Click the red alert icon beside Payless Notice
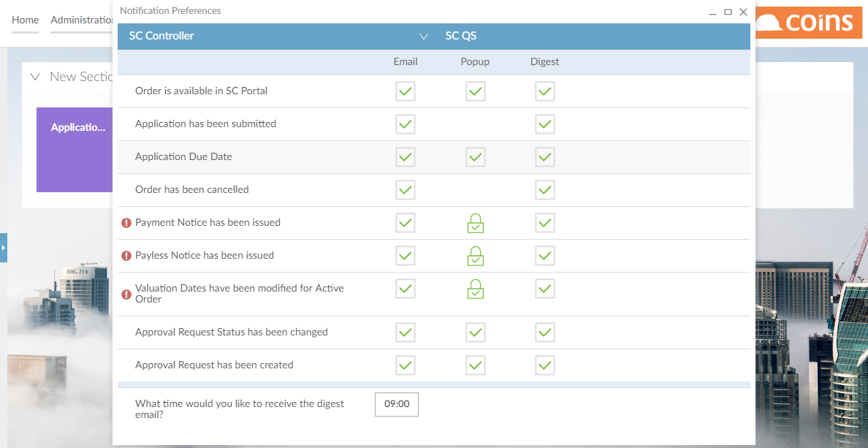Viewport: 868px width, 448px height. click(x=126, y=256)
